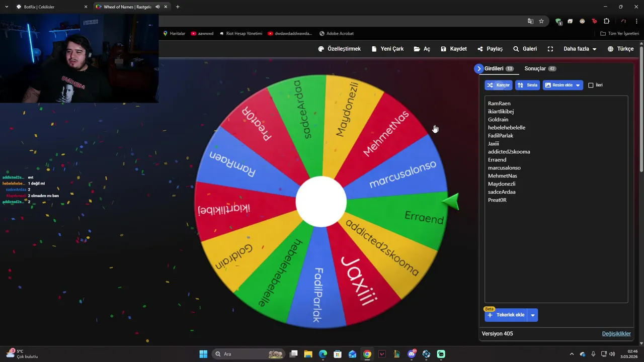Add a wheel with Tekerlek ekle
Viewport: 644px width, 362px height.
pyautogui.click(x=506, y=315)
